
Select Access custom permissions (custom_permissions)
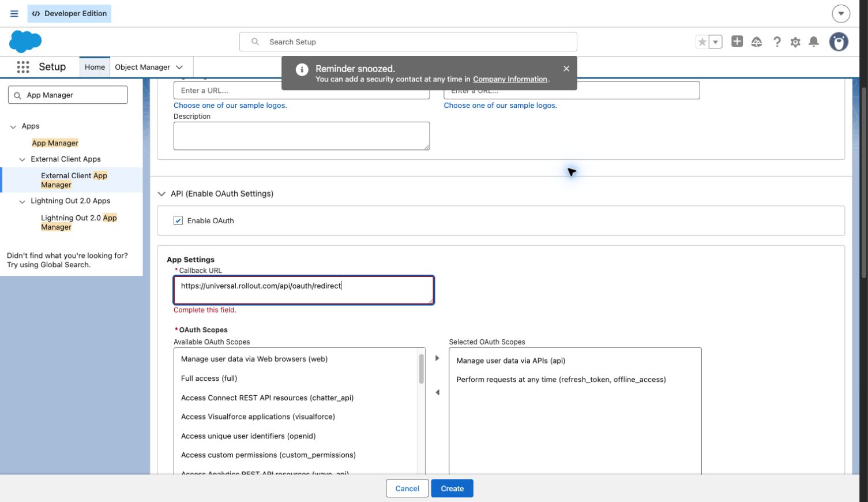[x=268, y=455]
